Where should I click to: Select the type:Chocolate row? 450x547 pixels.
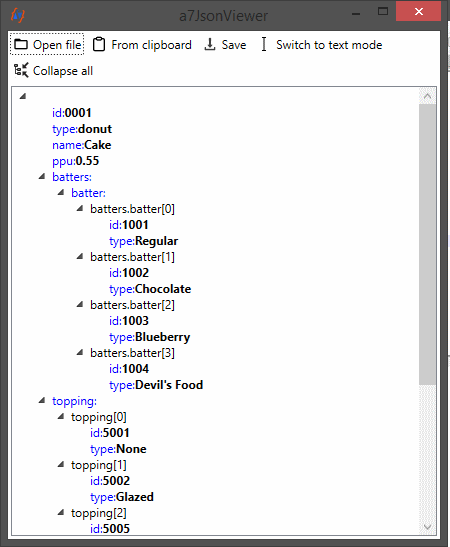click(x=150, y=289)
